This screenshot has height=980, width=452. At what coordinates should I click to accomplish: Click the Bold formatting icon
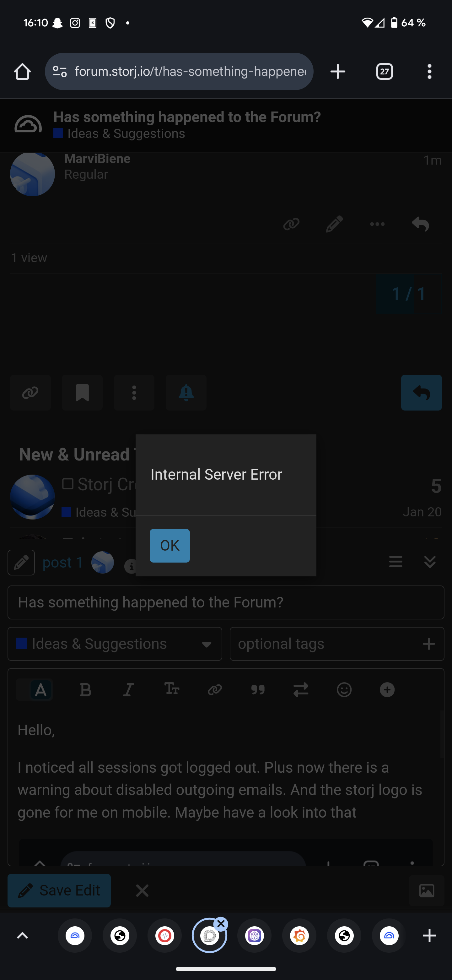tap(85, 689)
